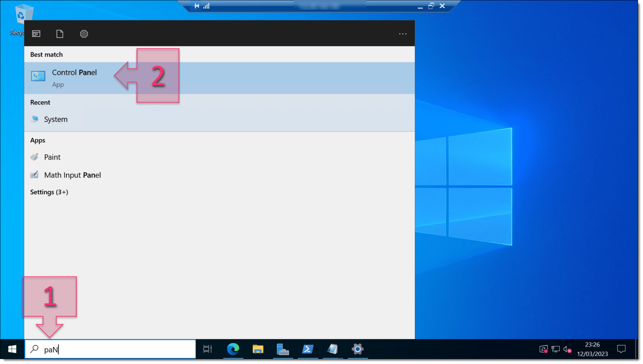Expand the clock and date display
Screen dimensions: 643x364
pyautogui.click(x=592, y=349)
